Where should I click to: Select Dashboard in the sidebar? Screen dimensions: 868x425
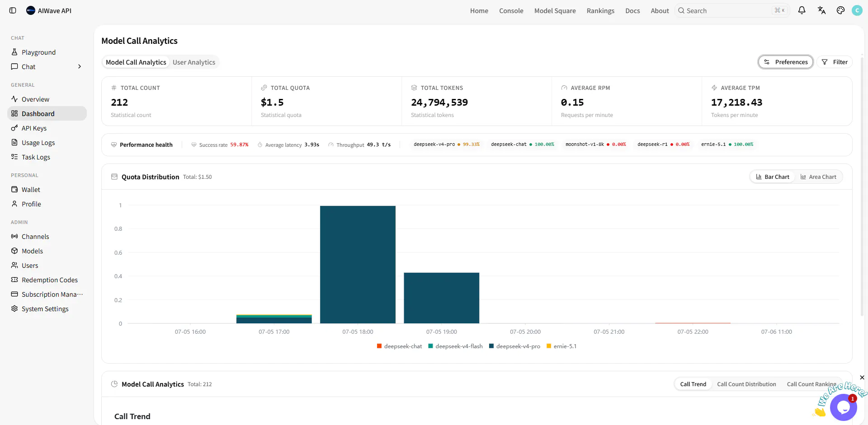coord(47,114)
